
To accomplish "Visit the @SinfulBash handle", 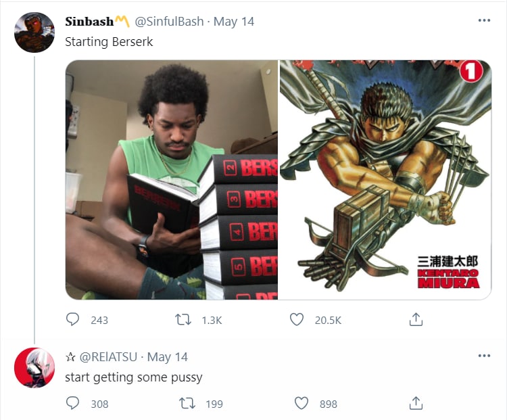I will 169,22.
